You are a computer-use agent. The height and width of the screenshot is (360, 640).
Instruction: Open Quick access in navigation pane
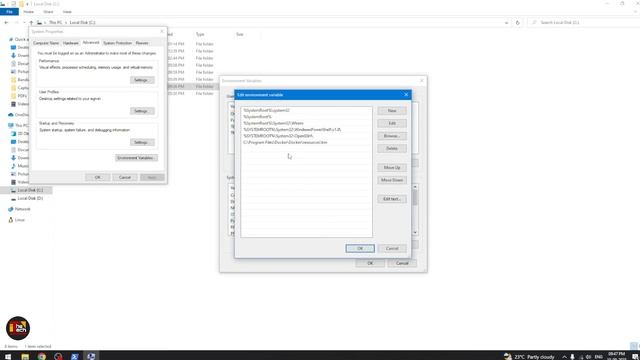pyautogui.click(x=20, y=39)
